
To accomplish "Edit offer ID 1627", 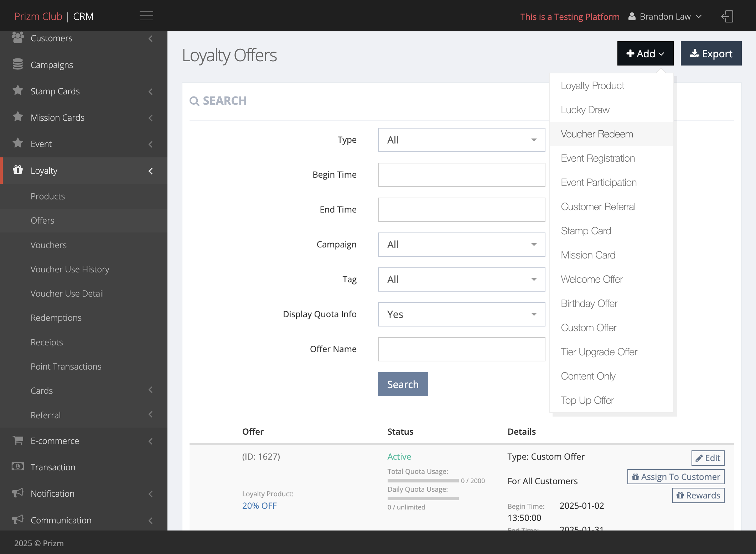I will 708,458.
